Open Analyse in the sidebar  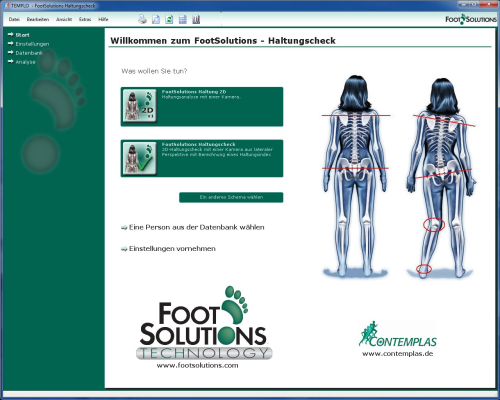click(22, 62)
